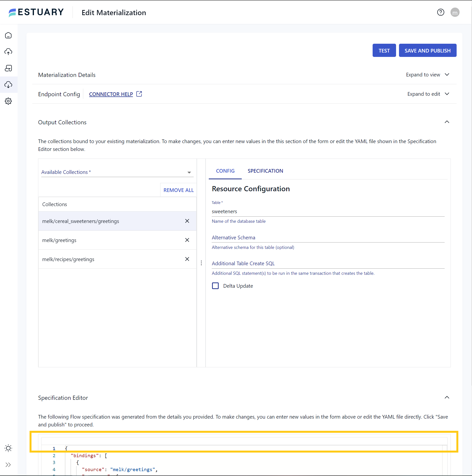
Task: Toggle light/dark theme sun icon
Action: pos(8,448)
